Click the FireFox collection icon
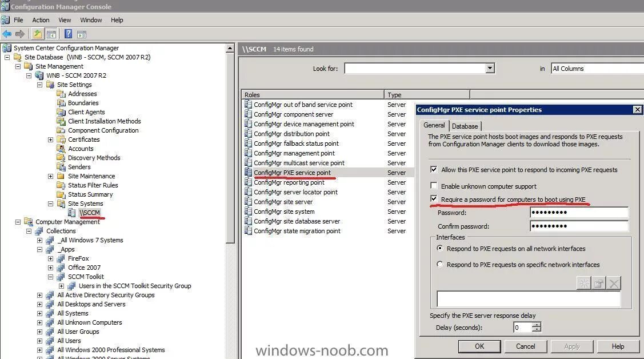The height and width of the screenshot is (359, 644). (61, 258)
